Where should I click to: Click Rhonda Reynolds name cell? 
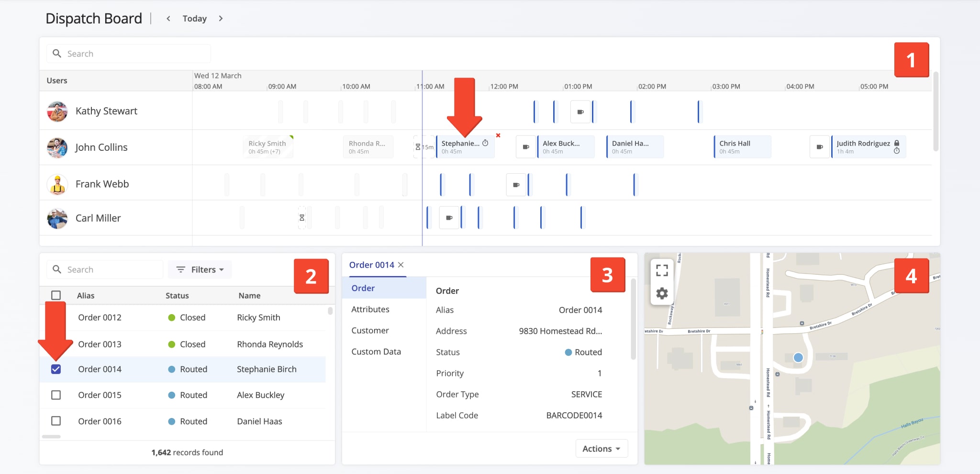coord(270,344)
